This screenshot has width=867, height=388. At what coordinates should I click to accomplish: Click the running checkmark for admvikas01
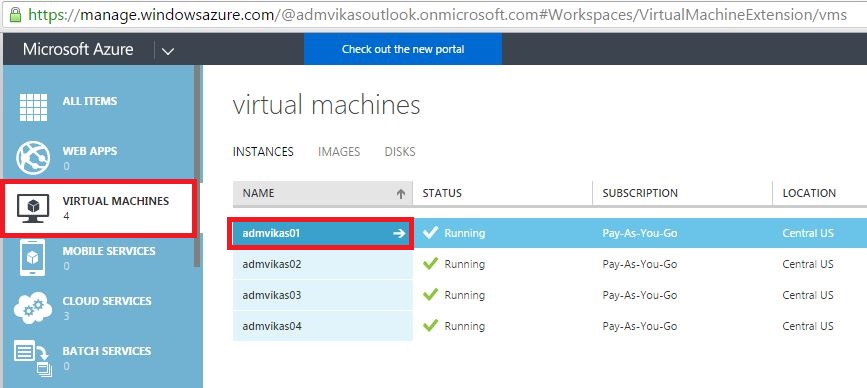point(430,233)
